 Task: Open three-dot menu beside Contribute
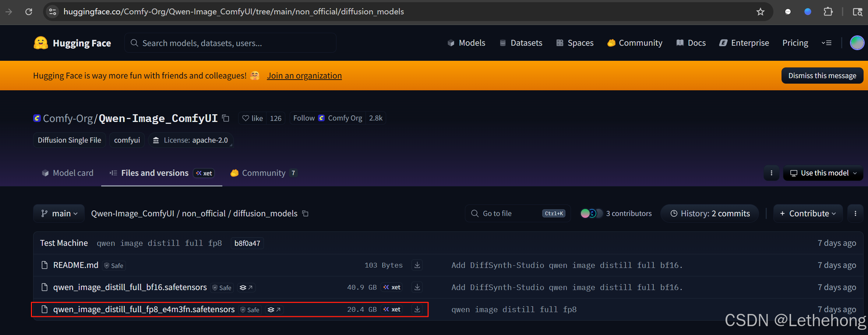[x=855, y=213]
